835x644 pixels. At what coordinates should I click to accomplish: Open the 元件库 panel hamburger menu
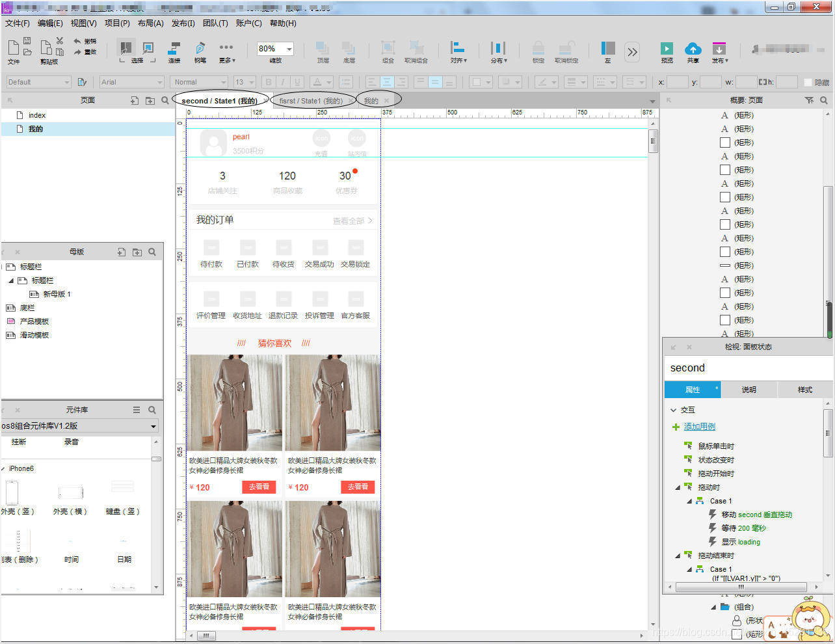137,410
